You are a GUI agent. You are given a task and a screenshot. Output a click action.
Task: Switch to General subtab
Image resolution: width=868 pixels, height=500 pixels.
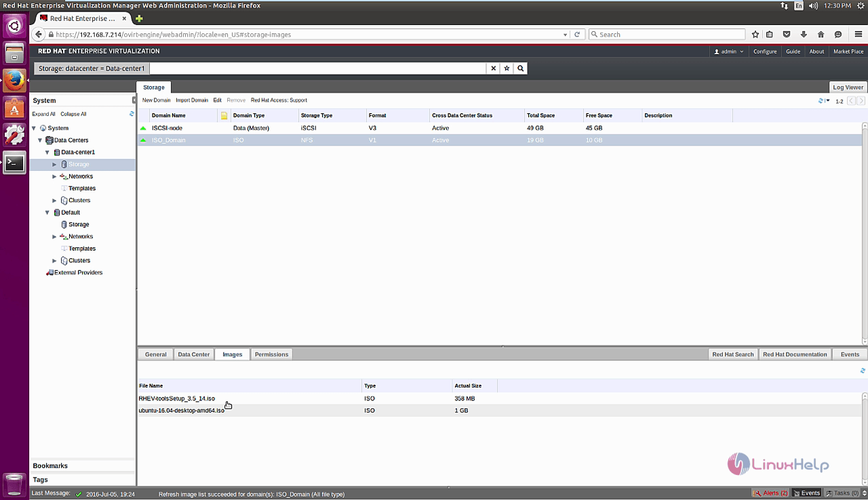point(155,354)
